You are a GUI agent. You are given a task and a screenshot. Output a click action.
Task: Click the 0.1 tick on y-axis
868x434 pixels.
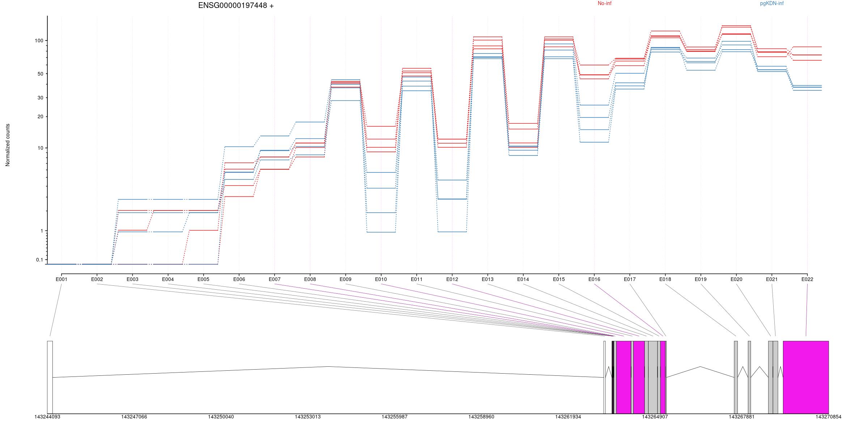coord(39,260)
